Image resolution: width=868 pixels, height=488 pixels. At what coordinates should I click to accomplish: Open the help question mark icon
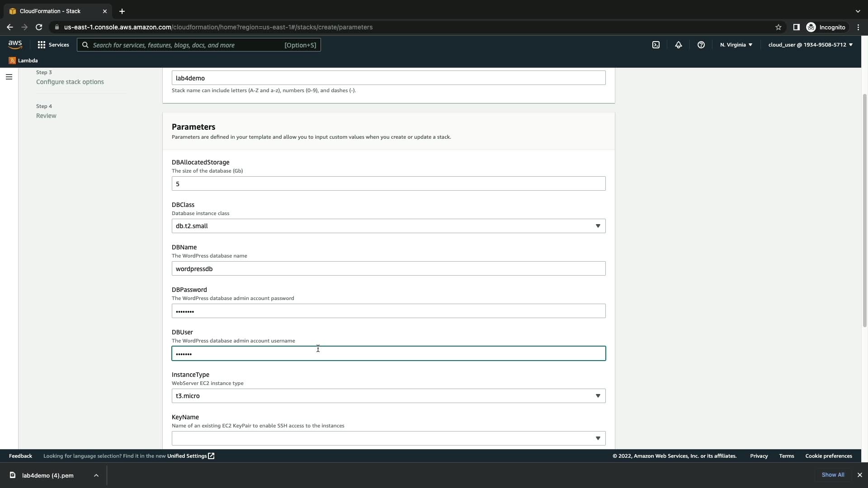click(701, 45)
